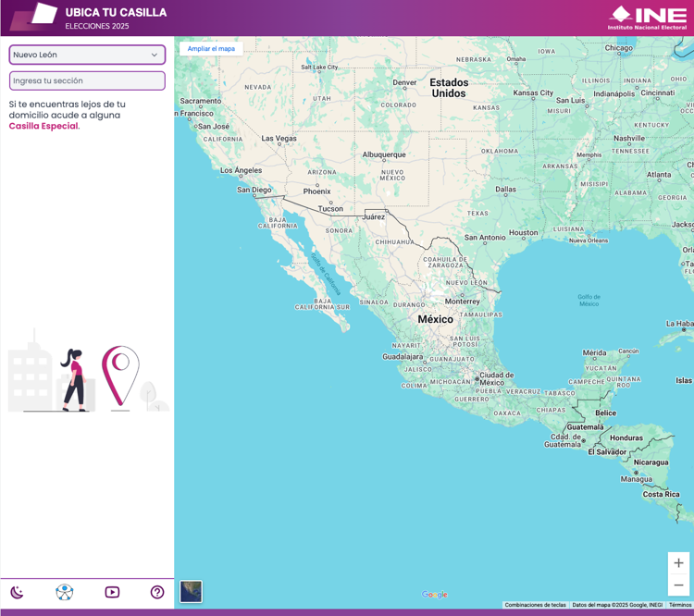
Task: Open the accessibility options icon
Action: pyautogui.click(x=64, y=592)
